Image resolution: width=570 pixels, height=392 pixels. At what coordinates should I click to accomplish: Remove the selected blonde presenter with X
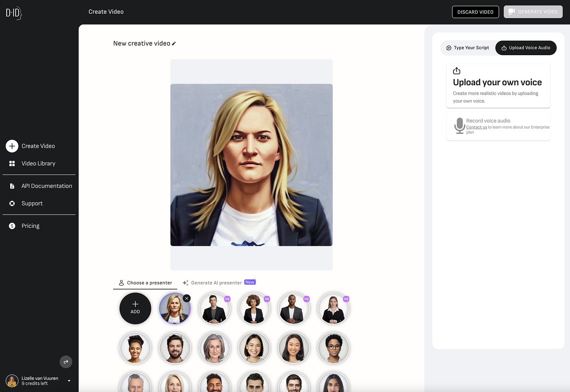point(187,298)
